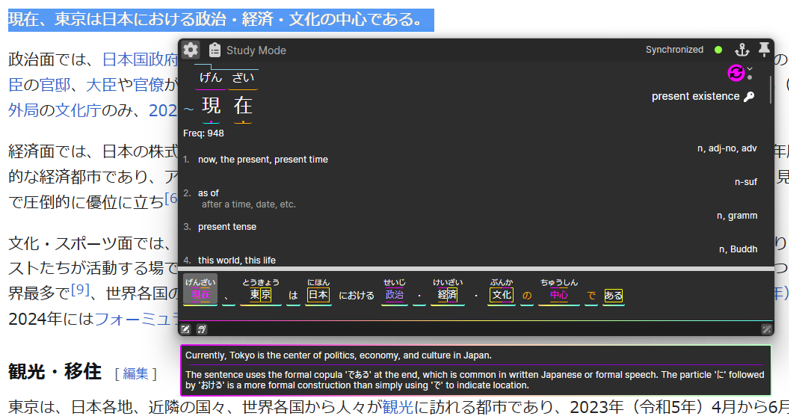Click 'this world, this life' definition

tap(236, 260)
